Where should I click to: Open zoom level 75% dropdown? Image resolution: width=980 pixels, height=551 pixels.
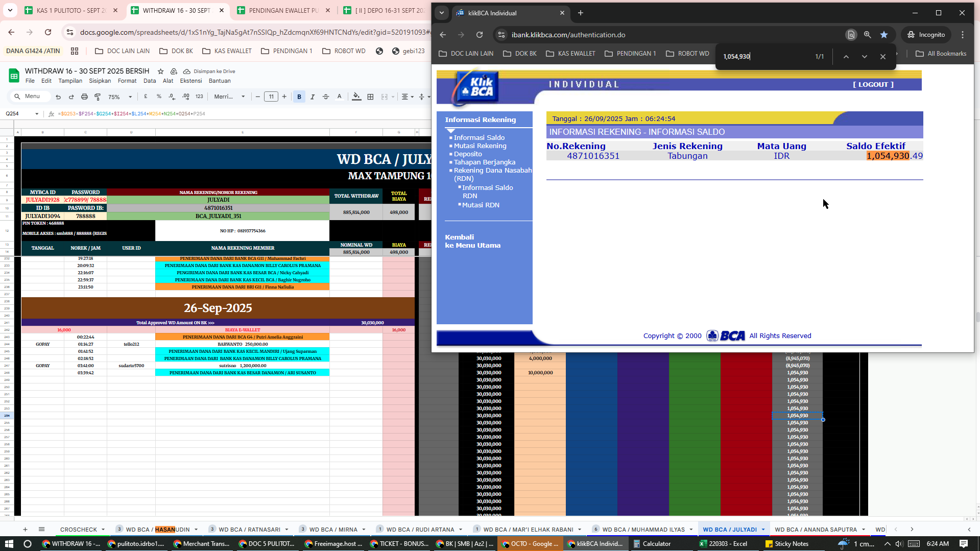(121, 97)
